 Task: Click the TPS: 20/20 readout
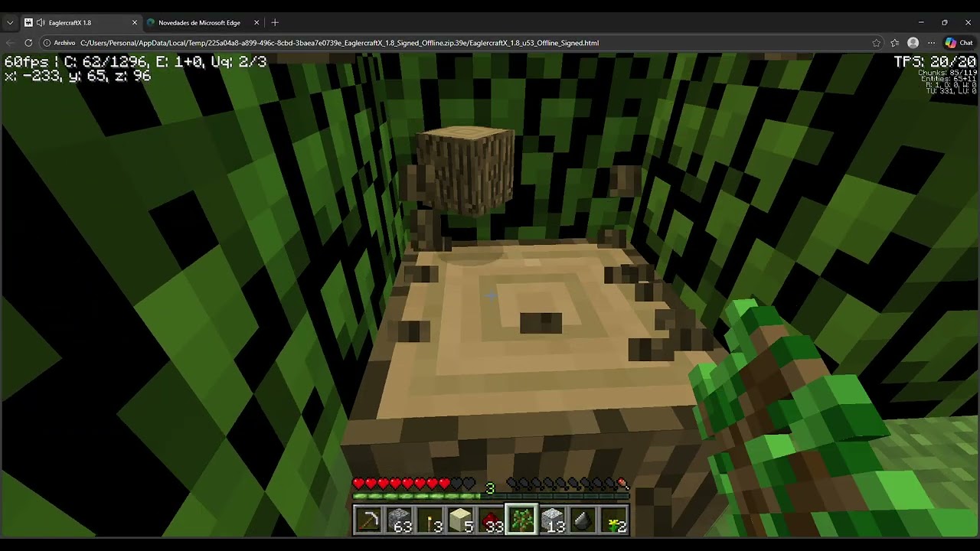[935, 62]
